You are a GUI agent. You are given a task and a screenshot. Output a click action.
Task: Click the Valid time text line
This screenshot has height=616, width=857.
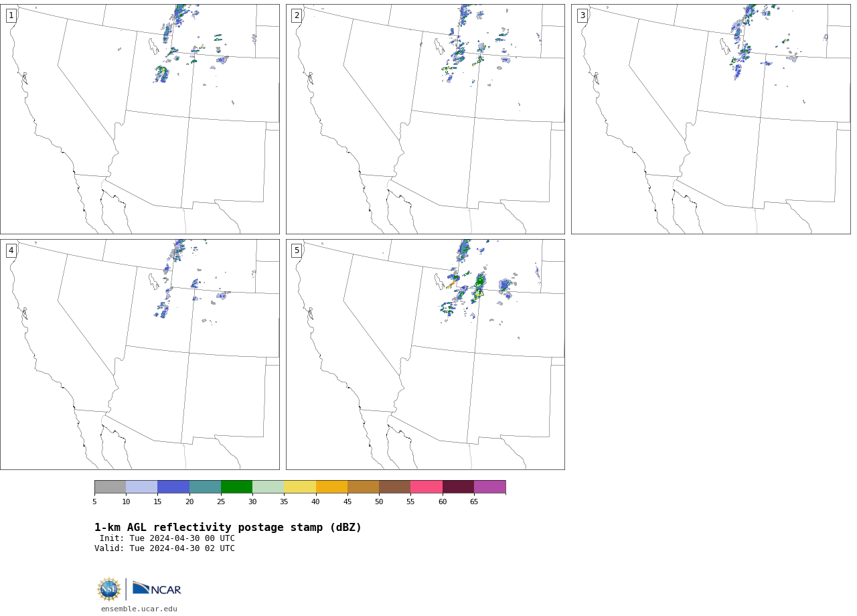point(165,548)
